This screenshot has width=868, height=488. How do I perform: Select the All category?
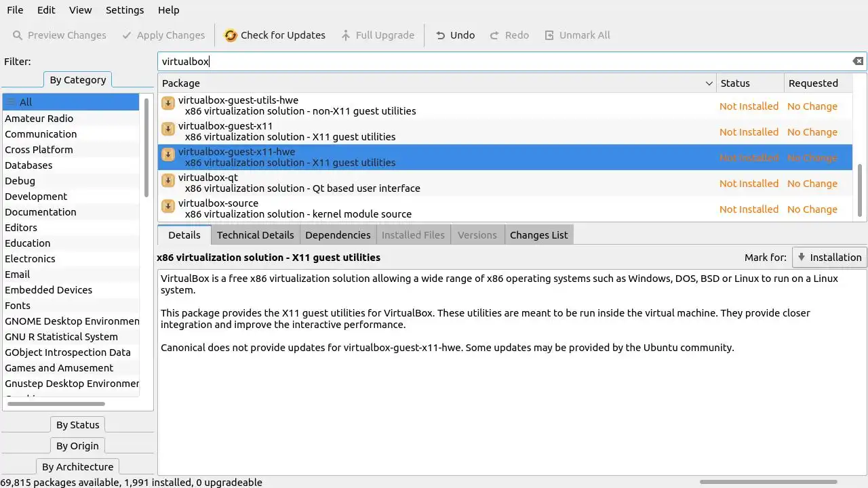tap(71, 102)
